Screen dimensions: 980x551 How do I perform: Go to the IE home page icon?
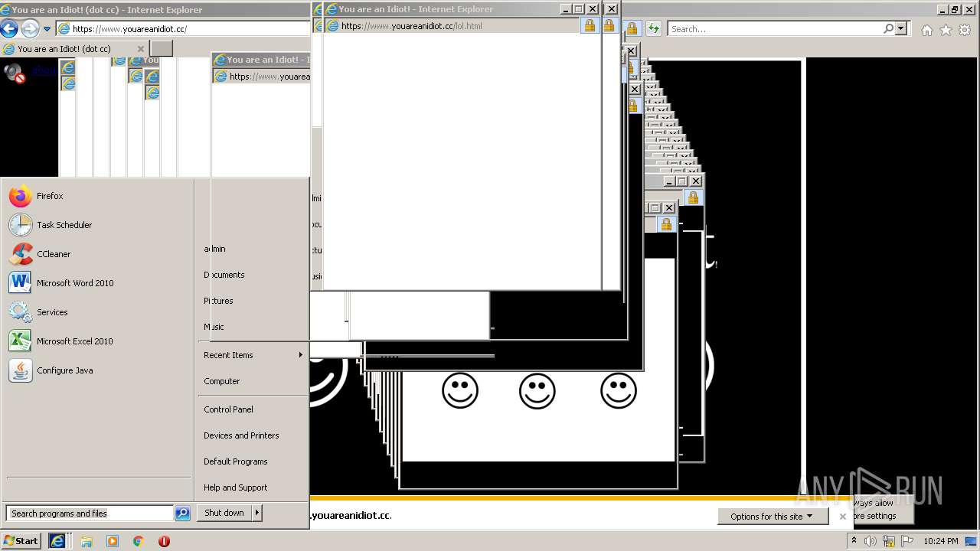click(927, 30)
